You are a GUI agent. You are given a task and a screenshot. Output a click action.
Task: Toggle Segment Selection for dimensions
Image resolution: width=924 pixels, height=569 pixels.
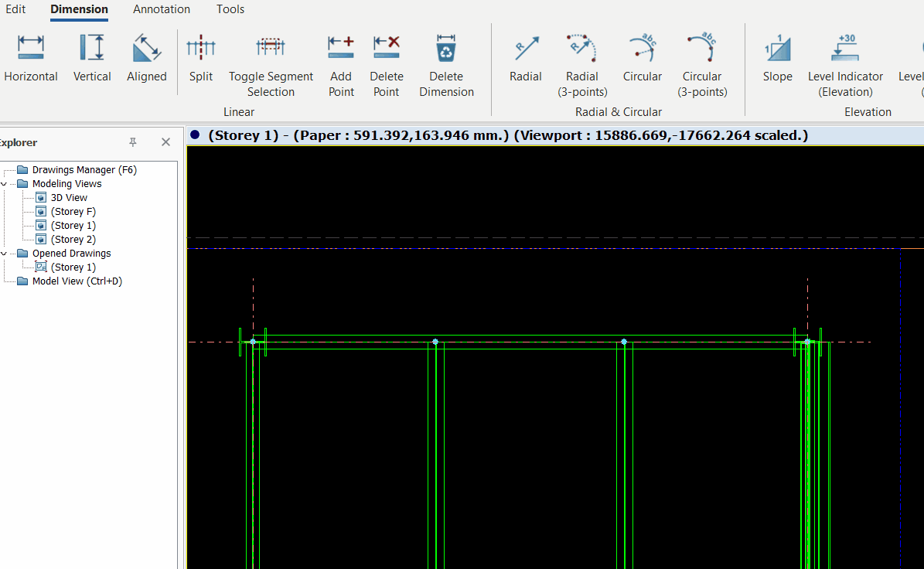(x=271, y=62)
